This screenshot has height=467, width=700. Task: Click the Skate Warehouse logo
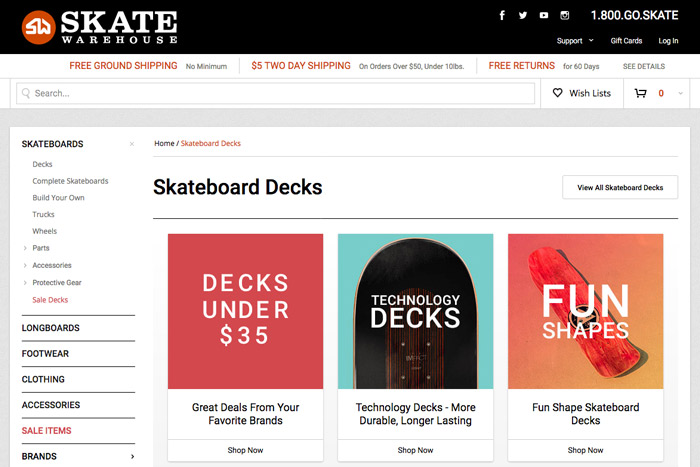tap(100, 27)
